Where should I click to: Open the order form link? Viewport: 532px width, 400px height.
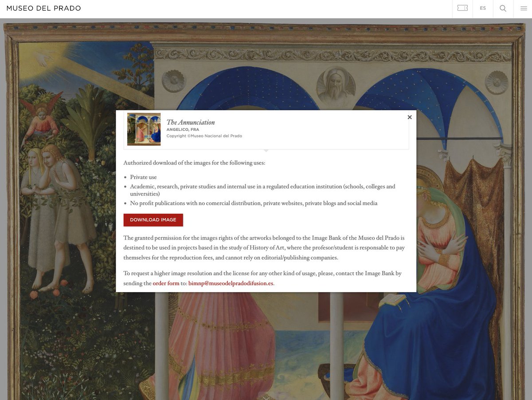[166, 283]
